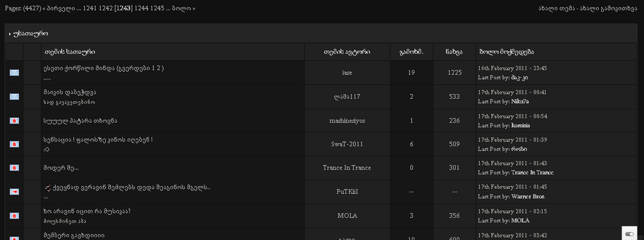Screen dimensions: 644x240
Task: Go to page 1242
Action: (106, 8)
